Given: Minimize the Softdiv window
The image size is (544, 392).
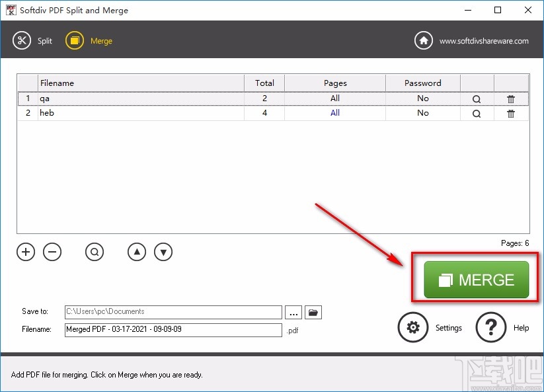Looking at the screenshot, I should [468, 10].
